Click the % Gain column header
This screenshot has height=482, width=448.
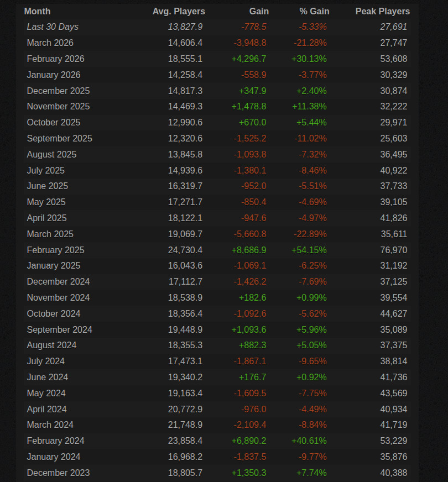coord(314,12)
